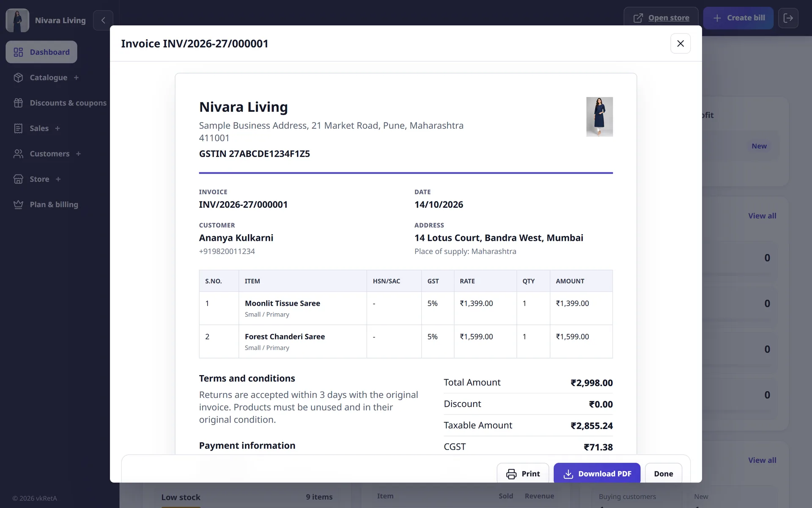The width and height of the screenshot is (812, 508).
Task: Click the Sales receipt icon
Action: [18, 128]
